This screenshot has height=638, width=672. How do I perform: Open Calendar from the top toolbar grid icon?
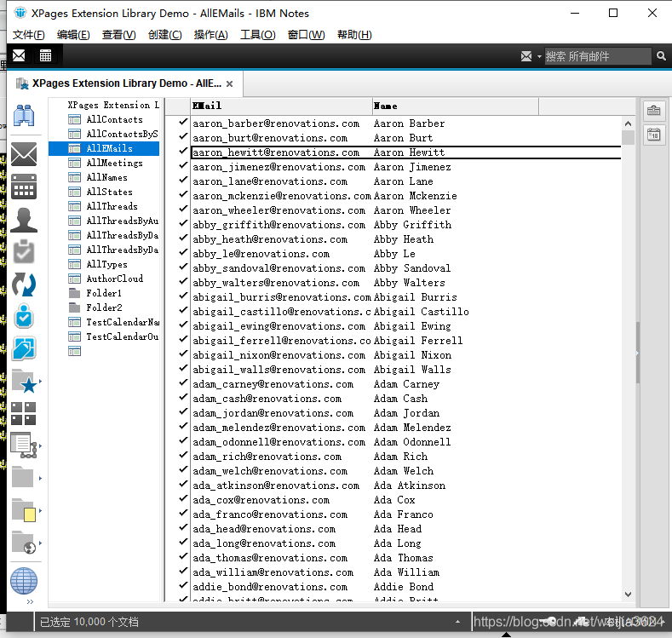click(45, 55)
